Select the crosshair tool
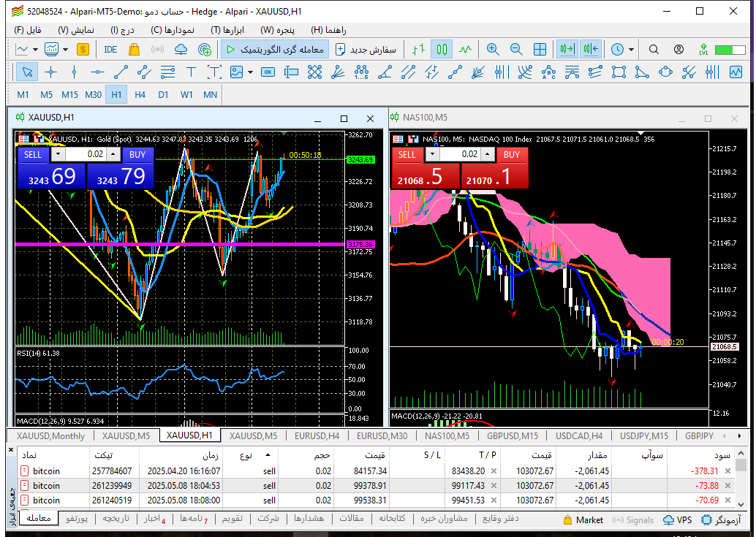 [x=50, y=72]
